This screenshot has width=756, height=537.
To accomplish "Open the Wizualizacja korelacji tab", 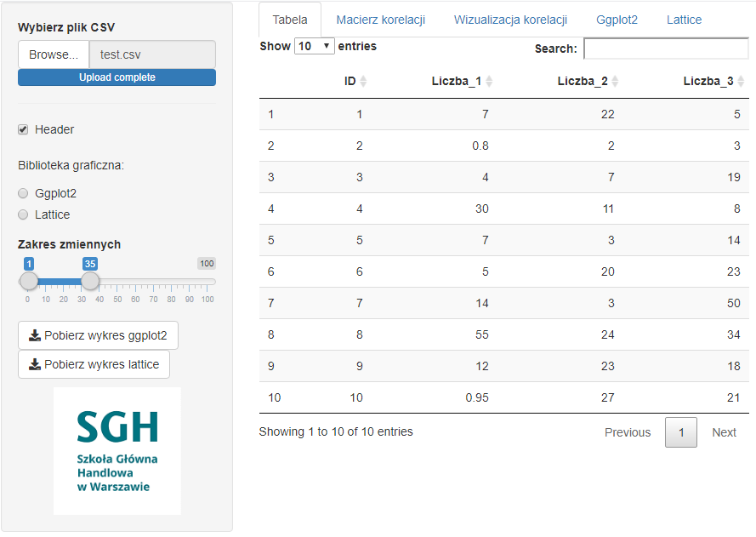I will [510, 20].
